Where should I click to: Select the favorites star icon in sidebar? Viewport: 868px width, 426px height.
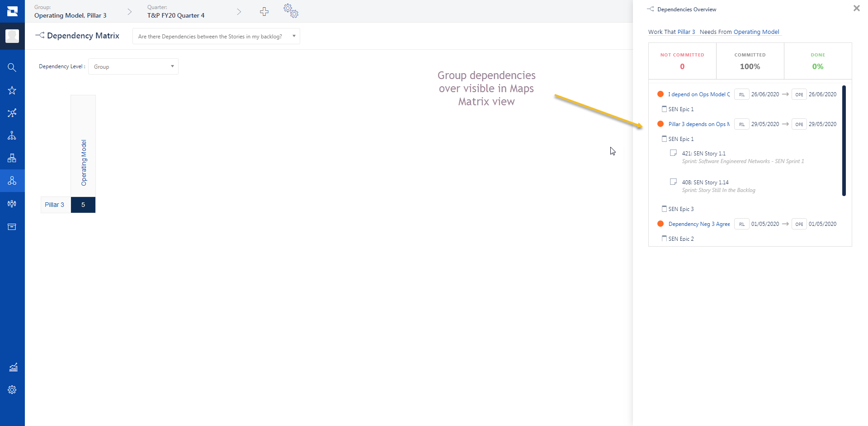(x=12, y=90)
